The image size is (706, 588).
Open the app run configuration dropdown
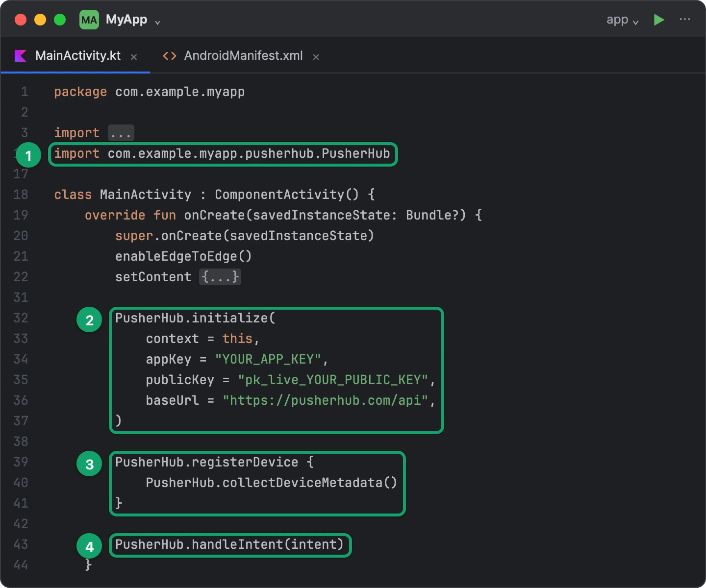pos(623,20)
